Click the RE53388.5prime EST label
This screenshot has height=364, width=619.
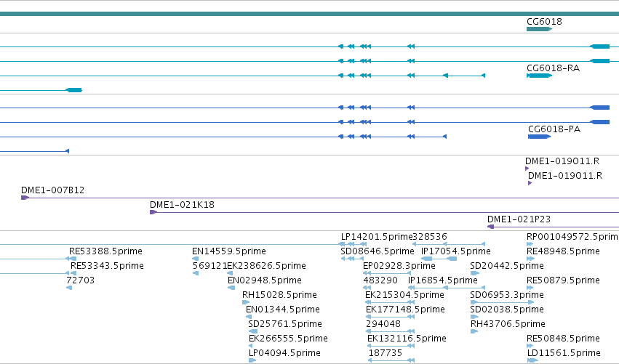(105, 251)
